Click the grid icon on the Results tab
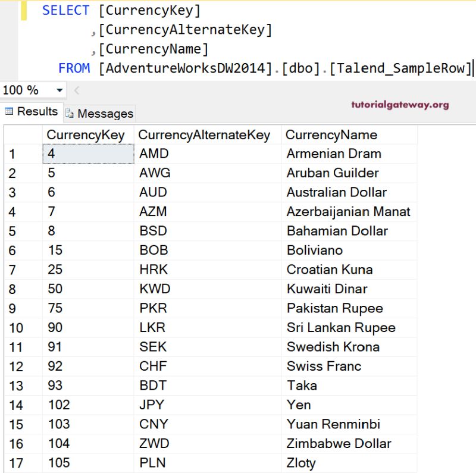The height and width of the screenshot is (473, 476). coord(9,111)
